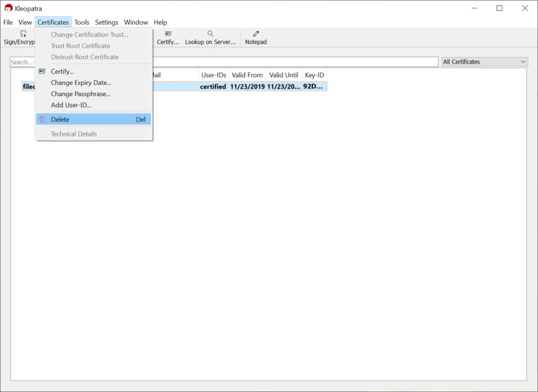Open the File menu
Screen dimensions: 538x392
tap(8, 22)
